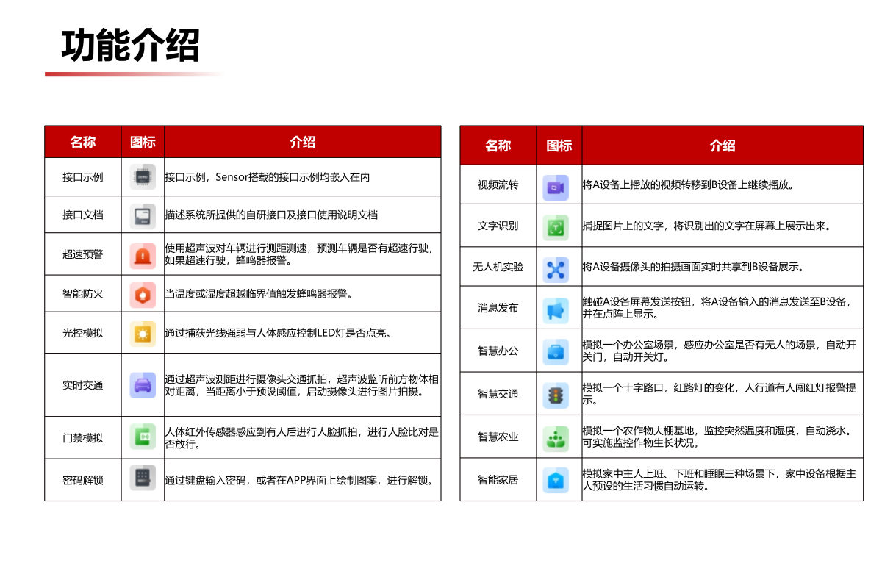Select the 无人机实验 drone icon
This screenshot has height=588, width=882.
[556, 268]
